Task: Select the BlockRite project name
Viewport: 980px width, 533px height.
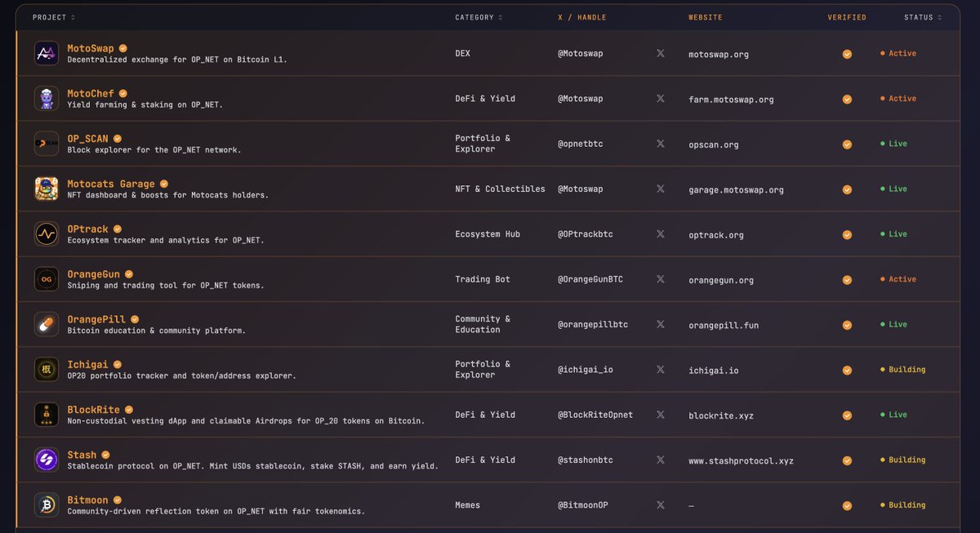Action: pyautogui.click(x=94, y=410)
